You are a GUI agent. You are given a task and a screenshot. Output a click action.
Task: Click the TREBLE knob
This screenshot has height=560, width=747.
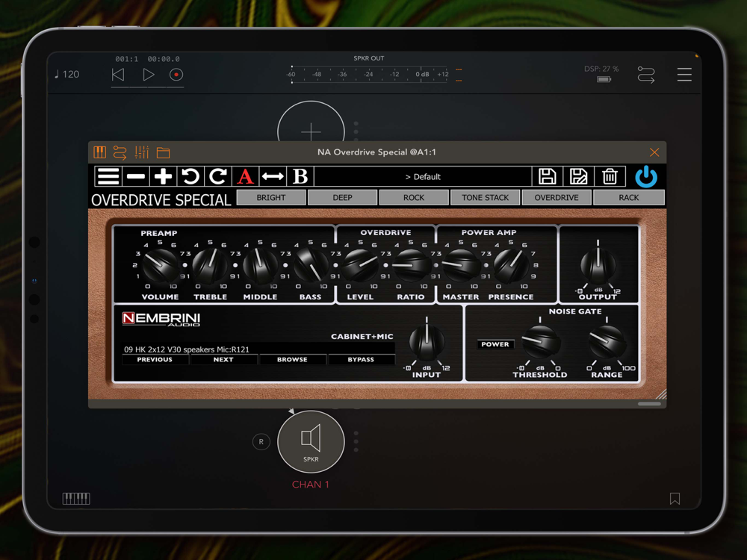coord(210,266)
